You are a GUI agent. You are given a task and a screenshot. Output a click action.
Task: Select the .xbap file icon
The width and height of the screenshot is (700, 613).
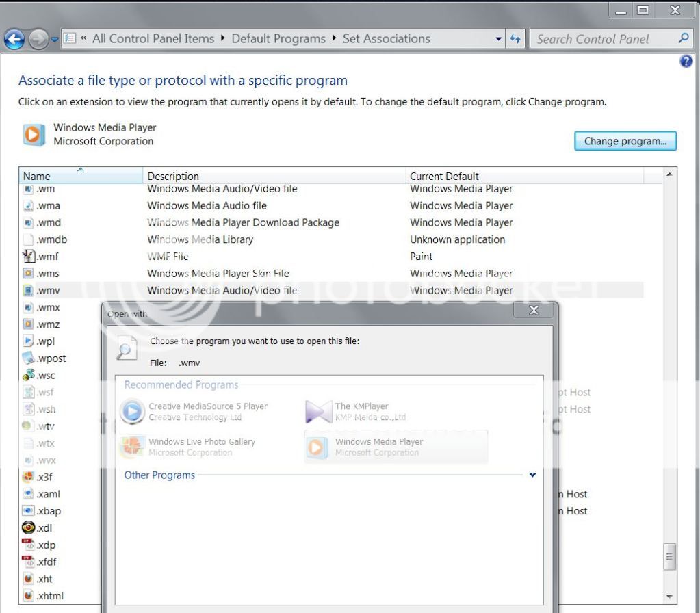tap(28, 511)
